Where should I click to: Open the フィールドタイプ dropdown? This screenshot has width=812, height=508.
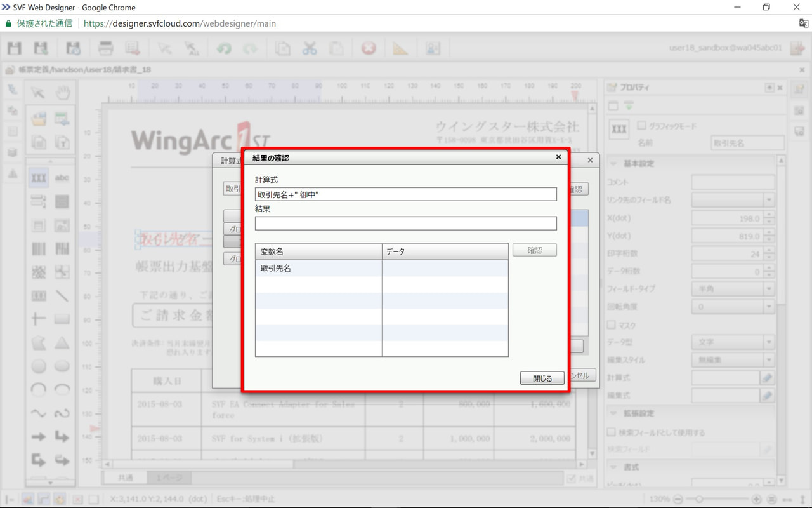[733, 289]
